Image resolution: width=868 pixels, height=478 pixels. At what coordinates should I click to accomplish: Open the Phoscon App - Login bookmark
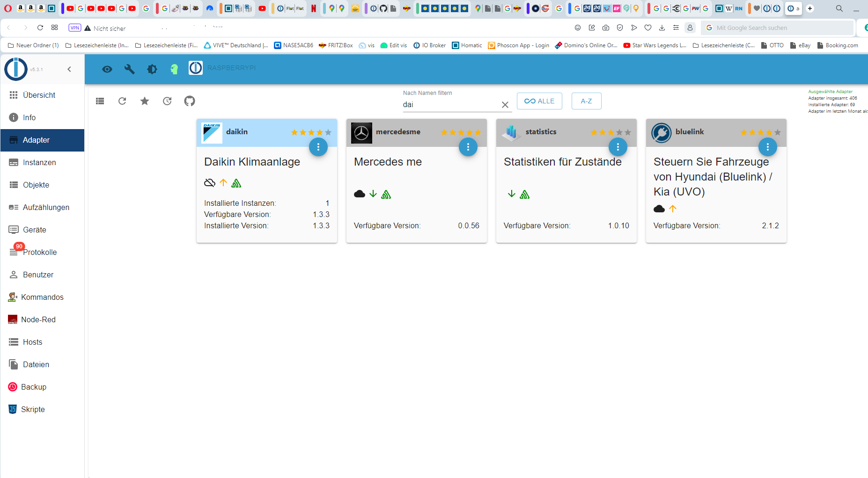(x=518, y=45)
